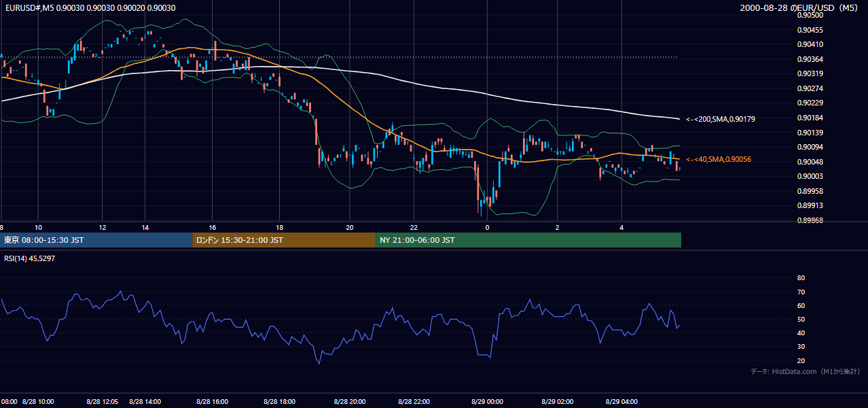Click the 200 SMA 0.90179 line label
Viewport: 868px width, 408px height.
coord(721,119)
